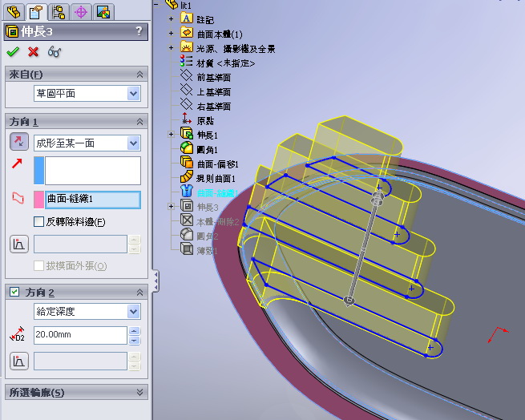Open the ConfigurationManager tab
Image resolution: width=525 pixels, height=420 pixels.
click(59, 12)
